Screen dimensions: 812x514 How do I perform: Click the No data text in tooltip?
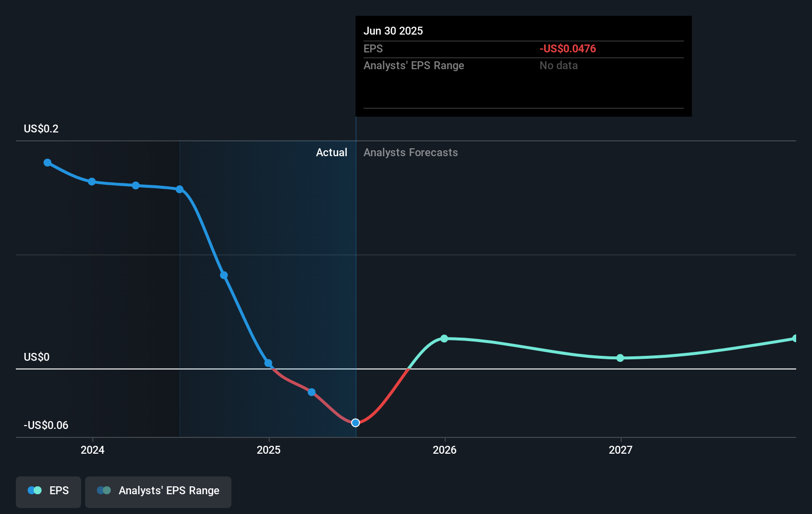[x=558, y=65]
